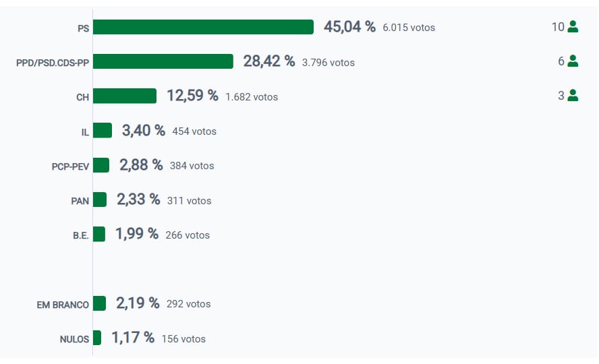Click the 3.796 votos text
The height and width of the screenshot is (364, 599).
pos(328,63)
